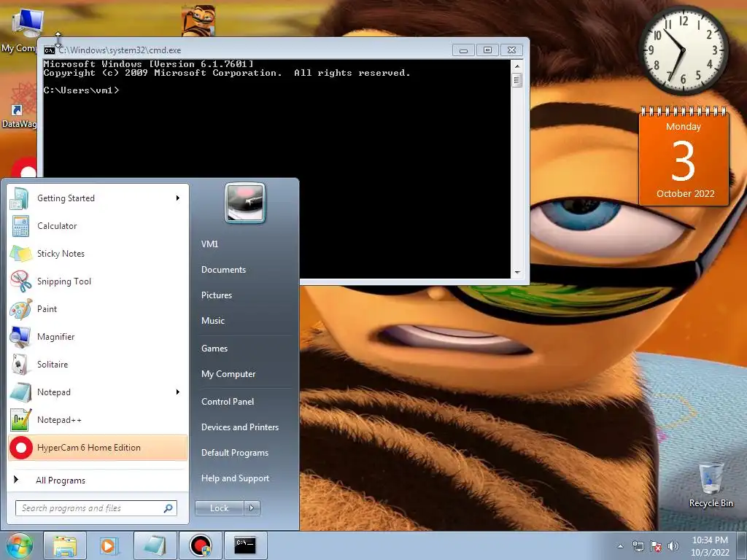
Task: Click the bee image desktop icon
Action: point(198,20)
